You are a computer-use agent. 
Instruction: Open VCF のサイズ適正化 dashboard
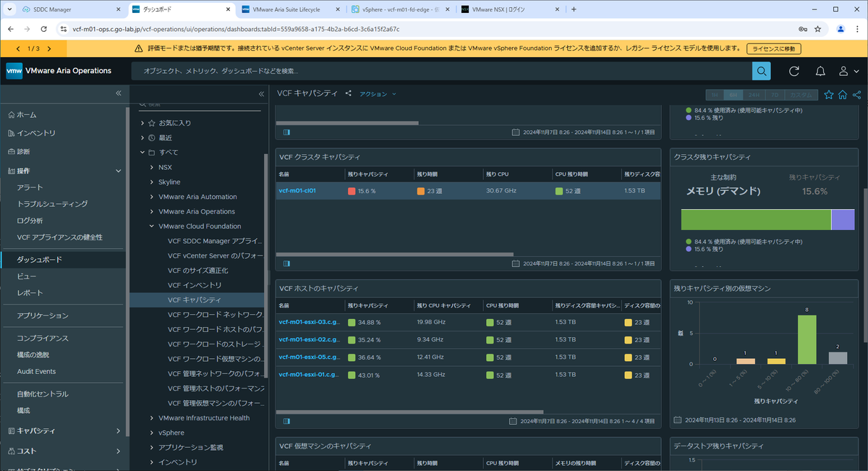tap(197, 270)
